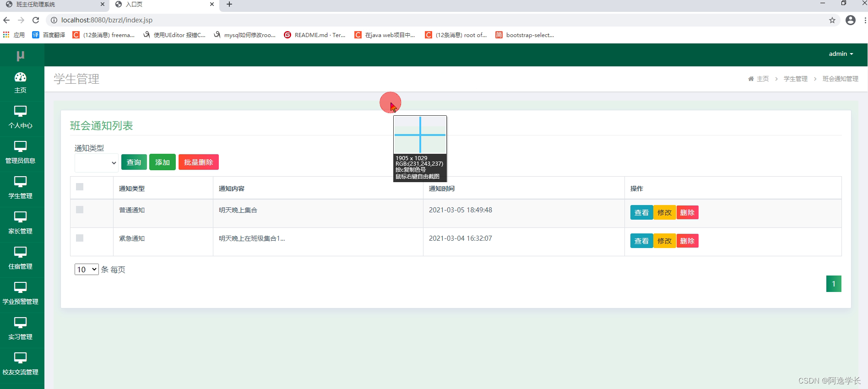Image resolution: width=868 pixels, height=389 pixels.
Task: Open the Chrome three-dot menu
Action: pyautogui.click(x=865, y=20)
